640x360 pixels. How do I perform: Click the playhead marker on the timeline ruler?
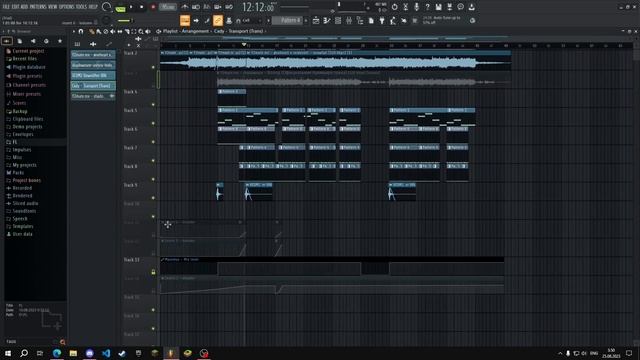point(244,44)
